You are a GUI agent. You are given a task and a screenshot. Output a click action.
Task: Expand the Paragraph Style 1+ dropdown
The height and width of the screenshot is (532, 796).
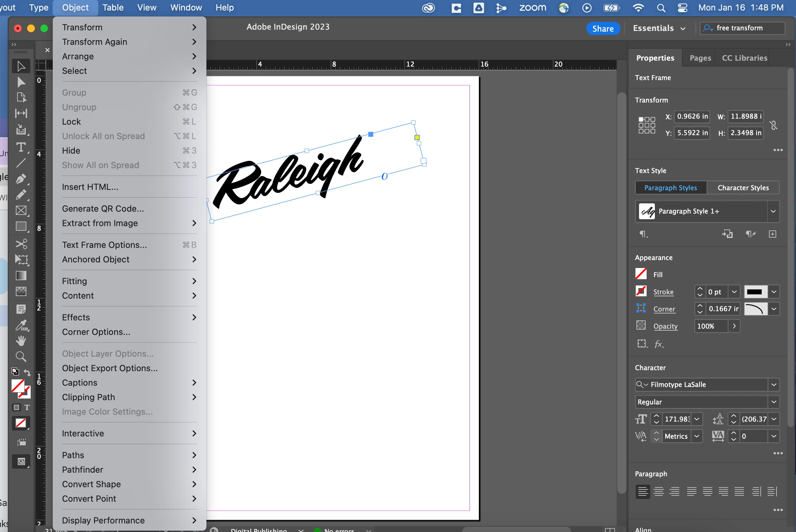click(773, 211)
